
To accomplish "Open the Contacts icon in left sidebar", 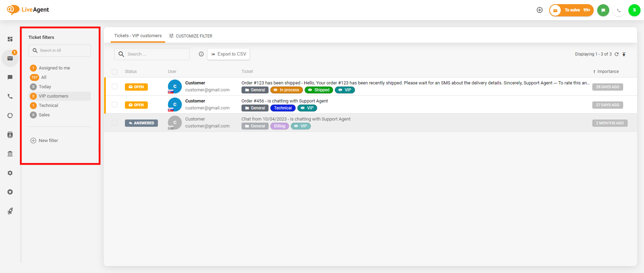I will click(10, 135).
